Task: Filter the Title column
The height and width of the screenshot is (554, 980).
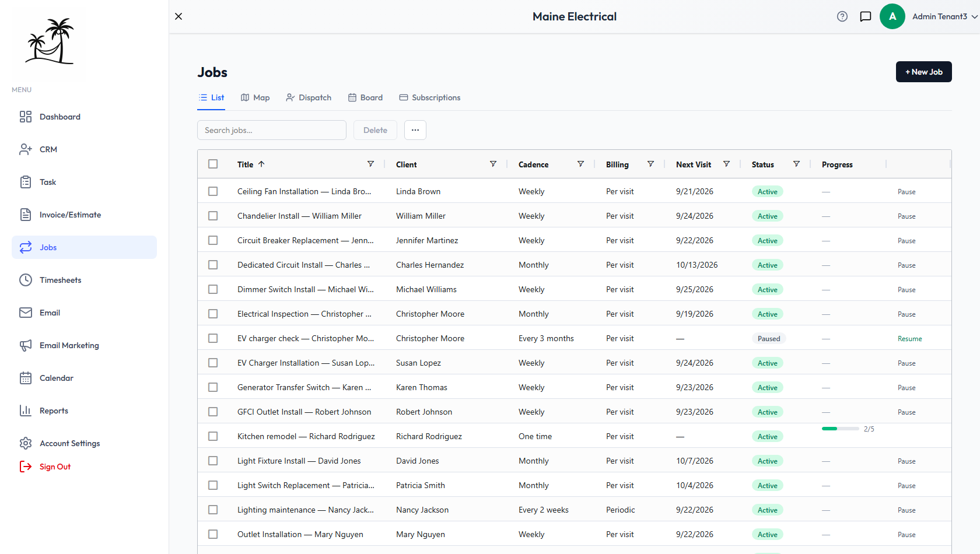Action: point(370,164)
